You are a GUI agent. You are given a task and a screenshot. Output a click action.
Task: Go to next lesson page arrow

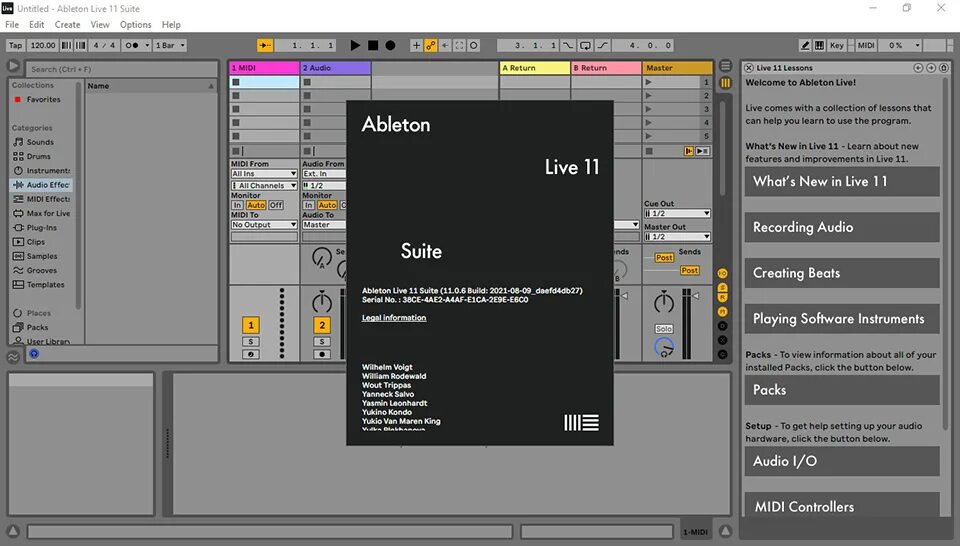click(931, 68)
